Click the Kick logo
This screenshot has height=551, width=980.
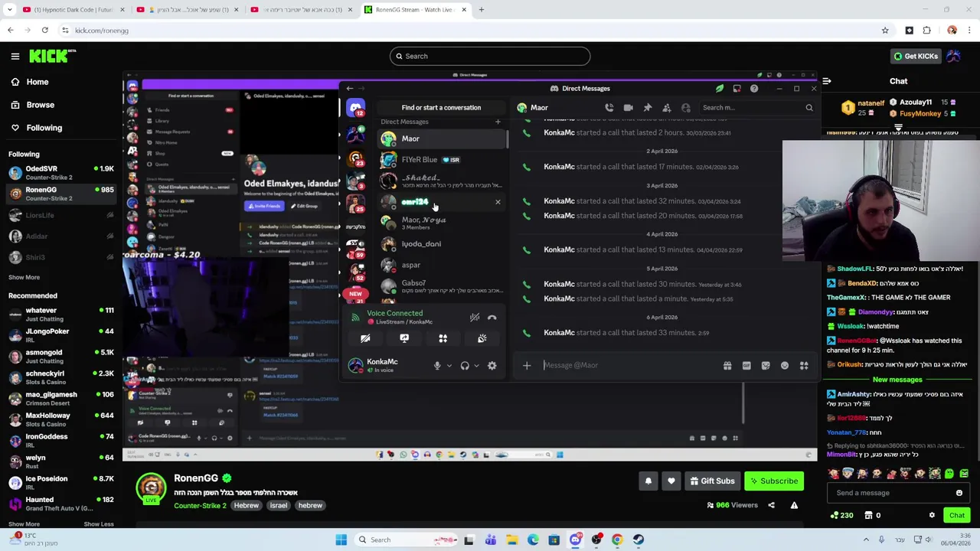tap(52, 56)
